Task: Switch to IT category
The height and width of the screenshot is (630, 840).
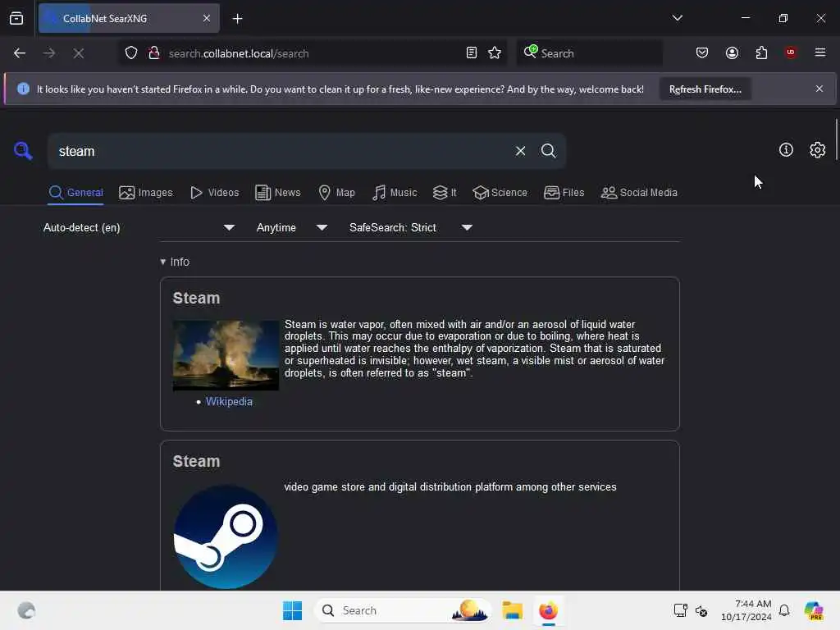Action: point(445,192)
